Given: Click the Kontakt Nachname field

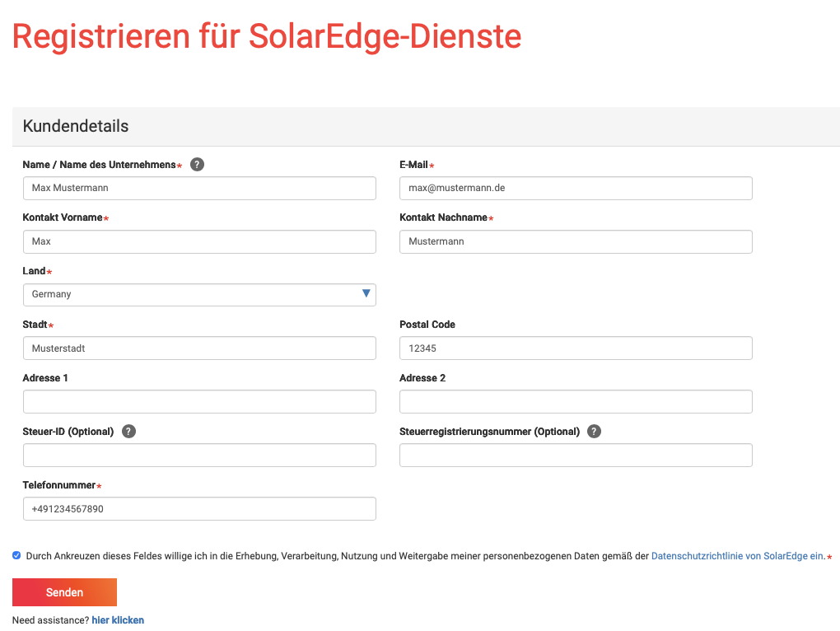Looking at the screenshot, I should [x=576, y=241].
